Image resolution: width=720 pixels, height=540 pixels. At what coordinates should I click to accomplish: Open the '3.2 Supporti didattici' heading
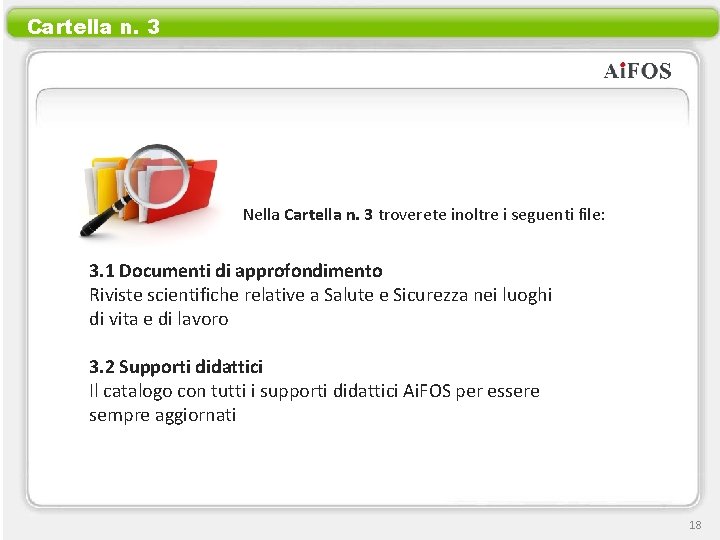[x=176, y=367]
